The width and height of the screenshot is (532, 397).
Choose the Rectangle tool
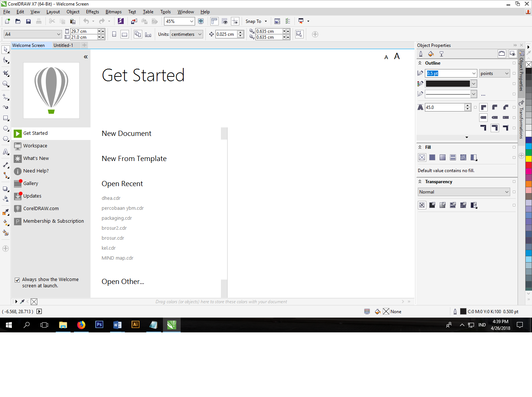click(x=6, y=118)
